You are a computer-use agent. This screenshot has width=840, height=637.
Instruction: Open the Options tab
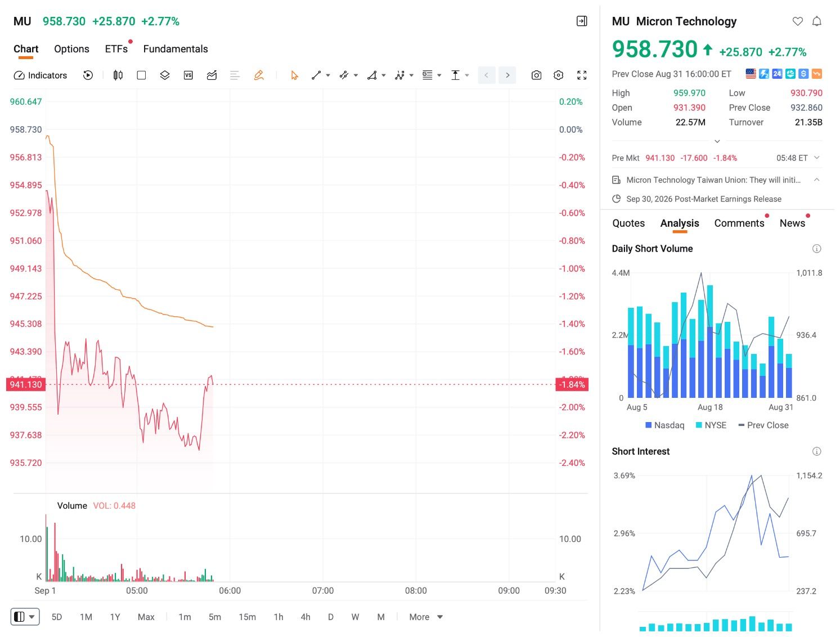click(x=71, y=49)
